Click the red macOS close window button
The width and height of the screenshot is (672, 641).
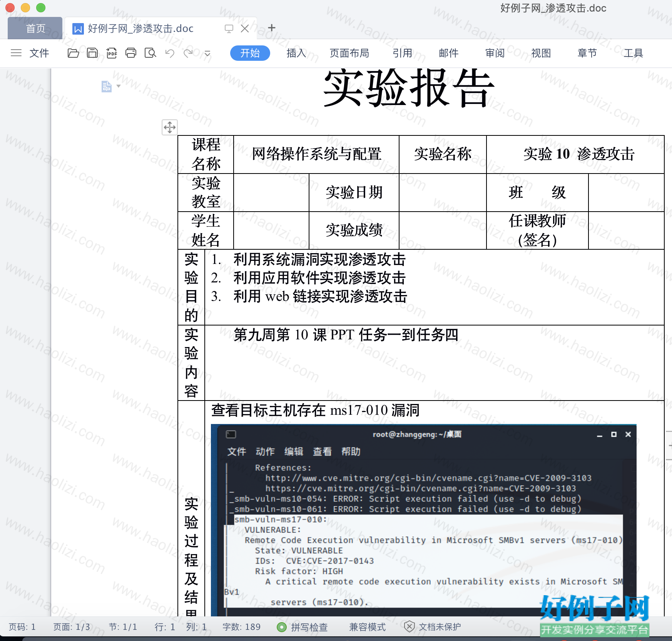pos(10,8)
